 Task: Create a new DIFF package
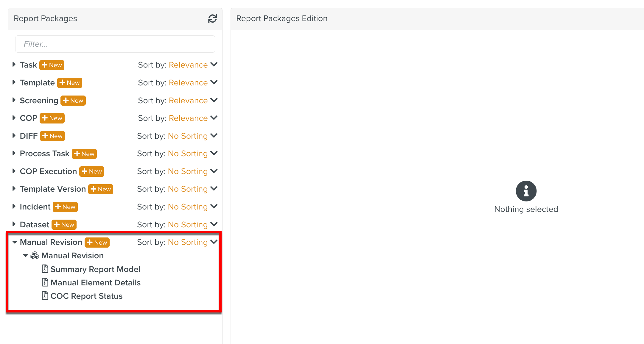coord(52,136)
